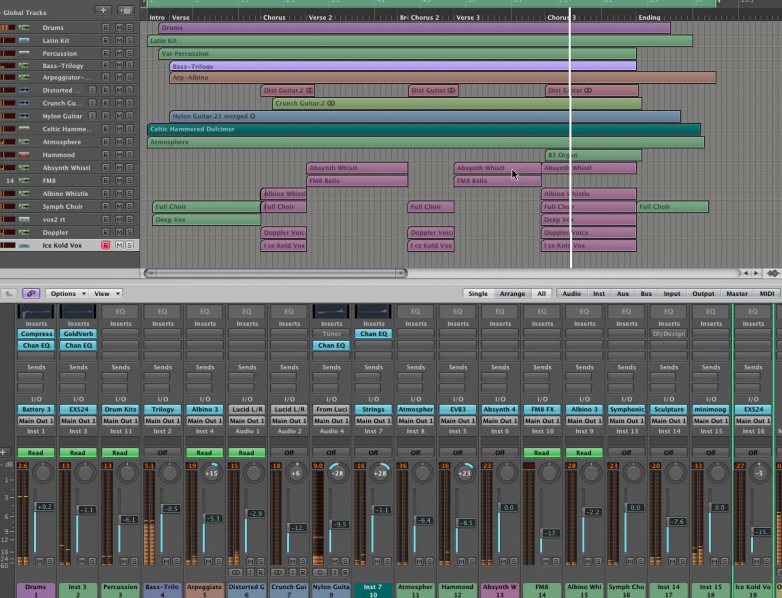Click the Celtic Hammered track icon
Viewport: 782px width, 598px height.
[23, 129]
